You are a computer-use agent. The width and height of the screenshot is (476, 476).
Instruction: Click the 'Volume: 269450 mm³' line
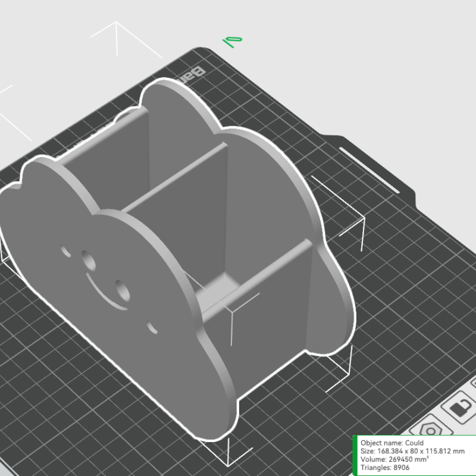pyautogui.click(x=394, y=459)
